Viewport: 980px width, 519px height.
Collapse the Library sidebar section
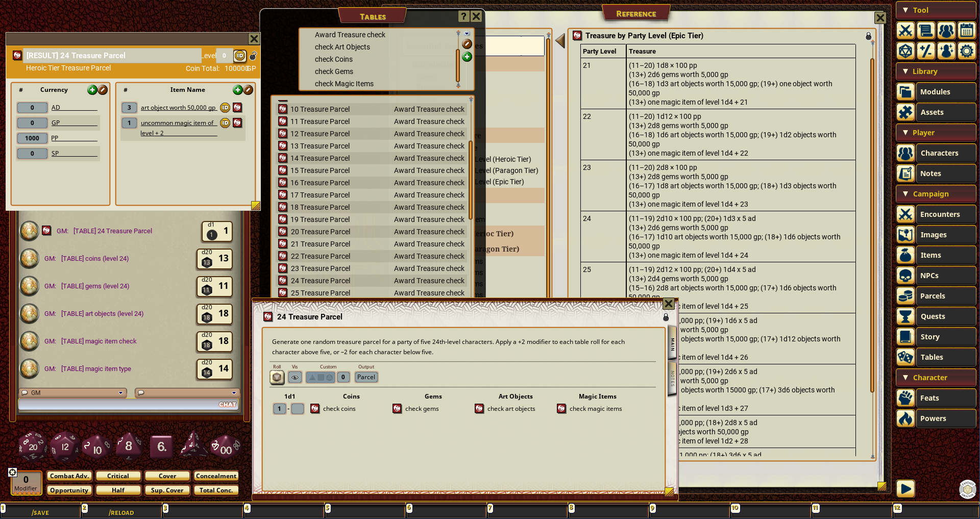pos(905,71)
